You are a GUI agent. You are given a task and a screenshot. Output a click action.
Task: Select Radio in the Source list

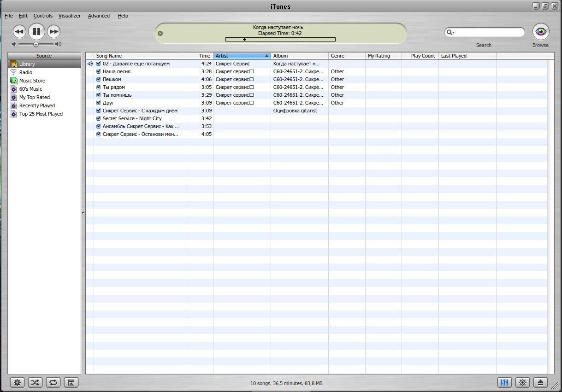click(x=44, y=72)
